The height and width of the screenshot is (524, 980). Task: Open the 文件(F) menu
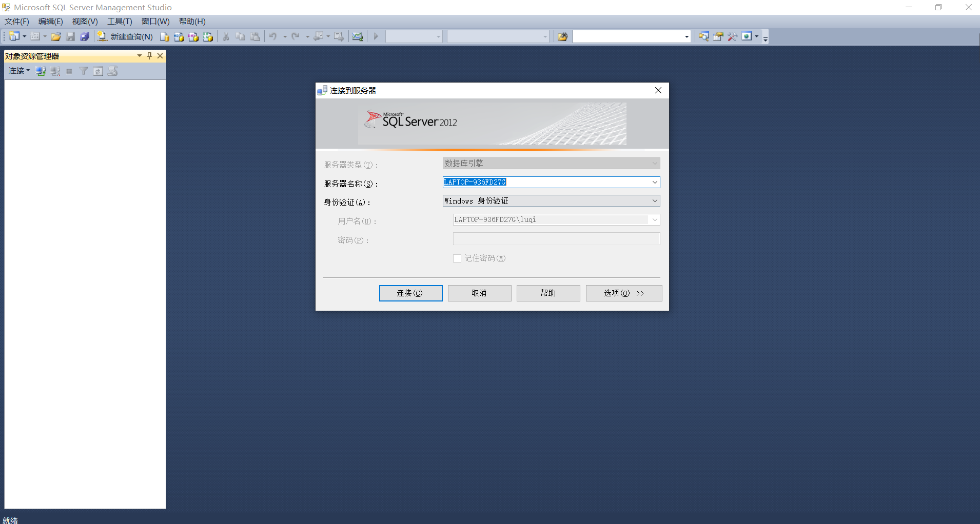coord(17,22)
